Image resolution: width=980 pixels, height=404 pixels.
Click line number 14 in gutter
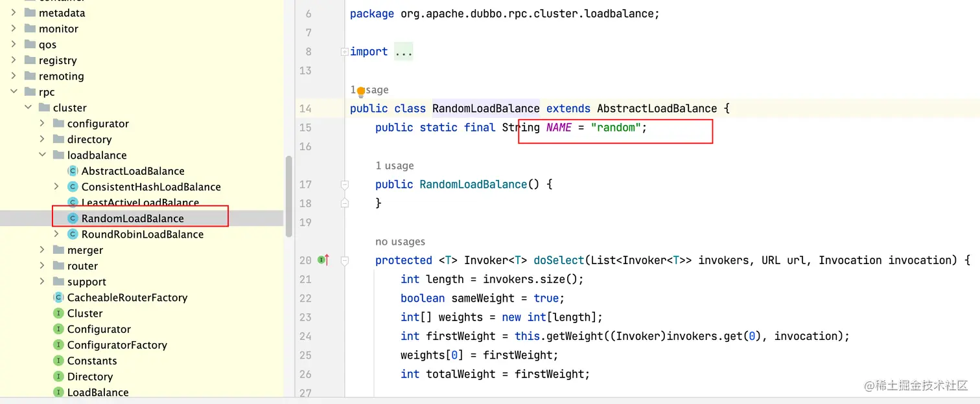305,109
